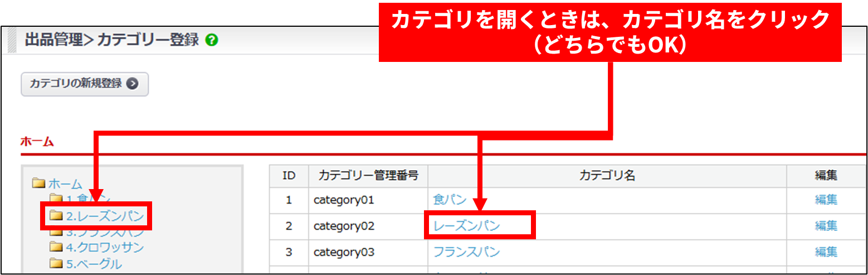Click the category01 cell

368,199
